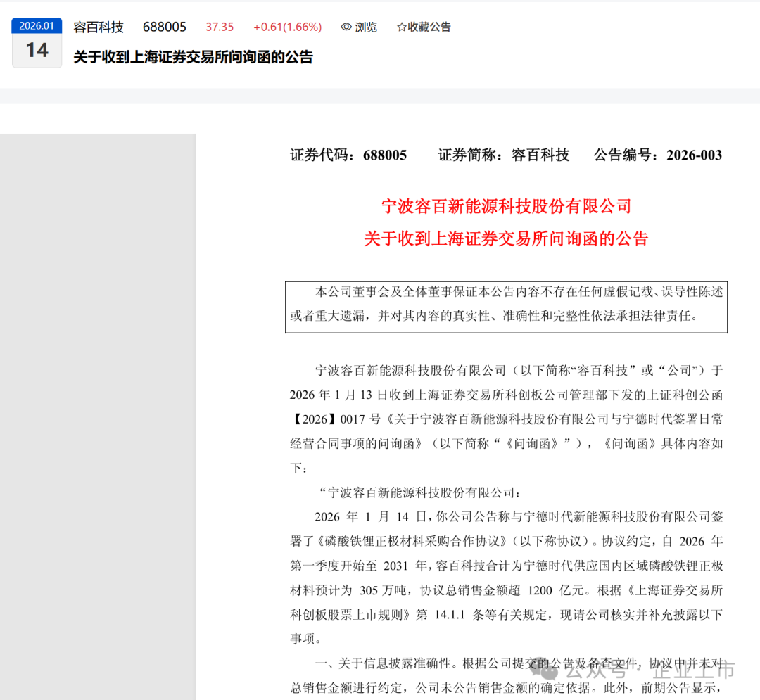Click the 浏览 view label
This screenshot has width=760, height=700.
[x=366, y=27]
